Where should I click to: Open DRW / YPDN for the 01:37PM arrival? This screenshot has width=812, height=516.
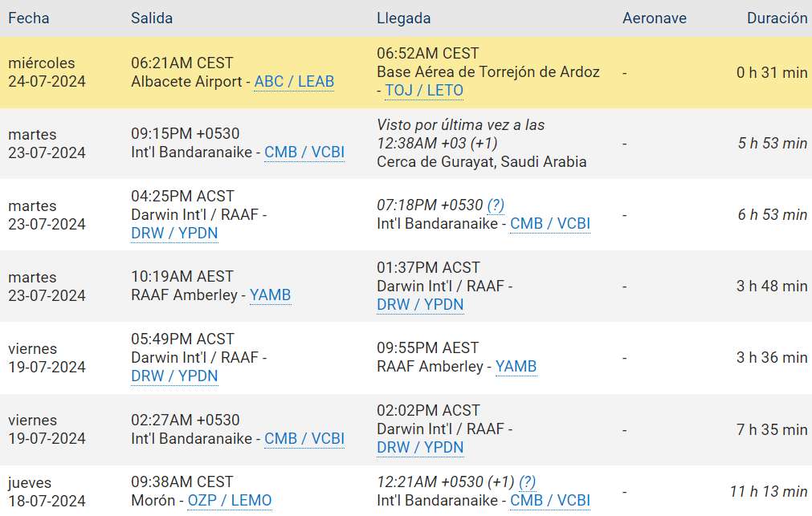[x=420, y=305]
